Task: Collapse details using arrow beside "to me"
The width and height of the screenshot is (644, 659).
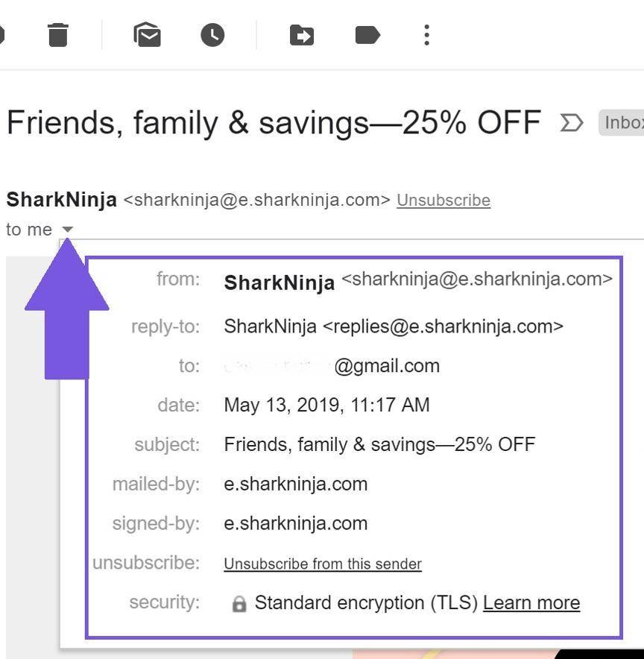Action: 67,230
